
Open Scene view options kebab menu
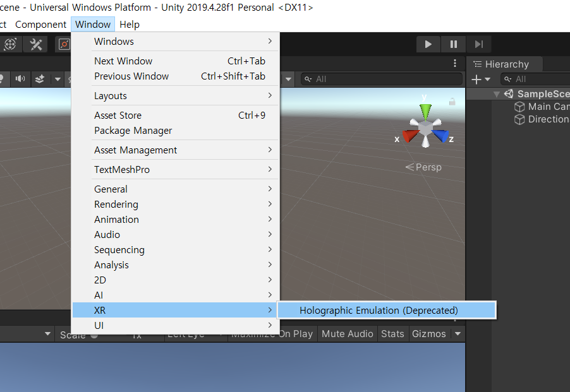455,64
